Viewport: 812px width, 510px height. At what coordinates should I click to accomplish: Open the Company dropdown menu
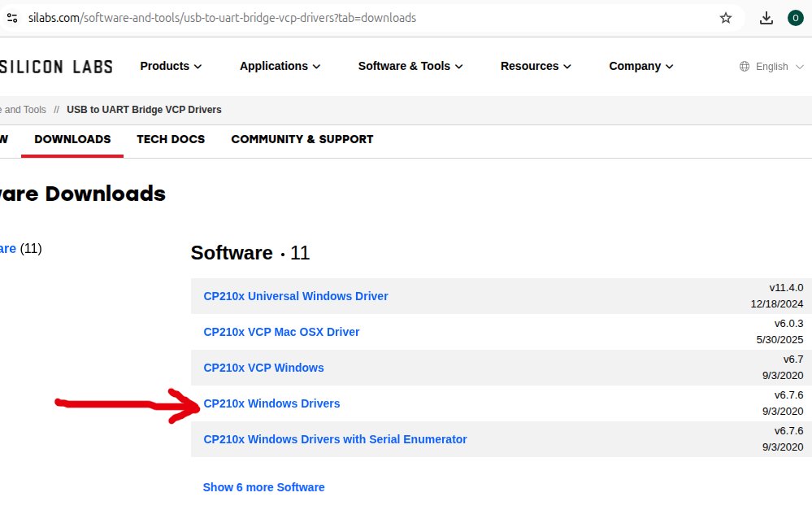tap(641, 66)
